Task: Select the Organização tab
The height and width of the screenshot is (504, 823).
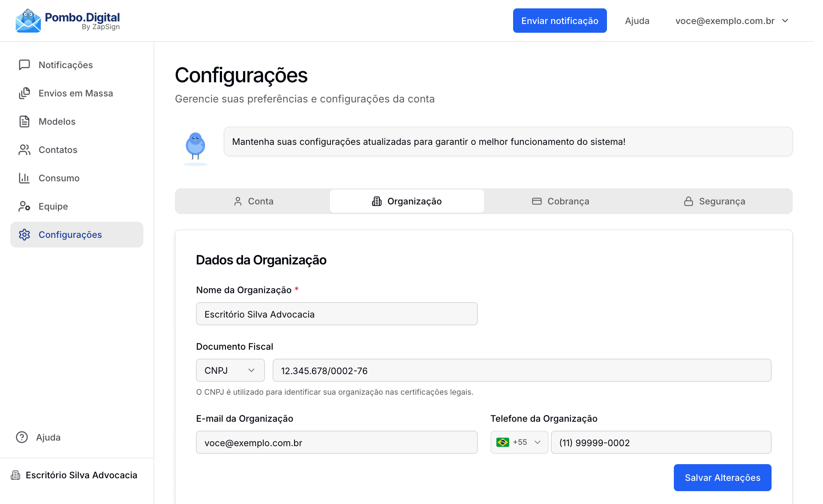Action: pyautogui.click(x=407, y=201)
